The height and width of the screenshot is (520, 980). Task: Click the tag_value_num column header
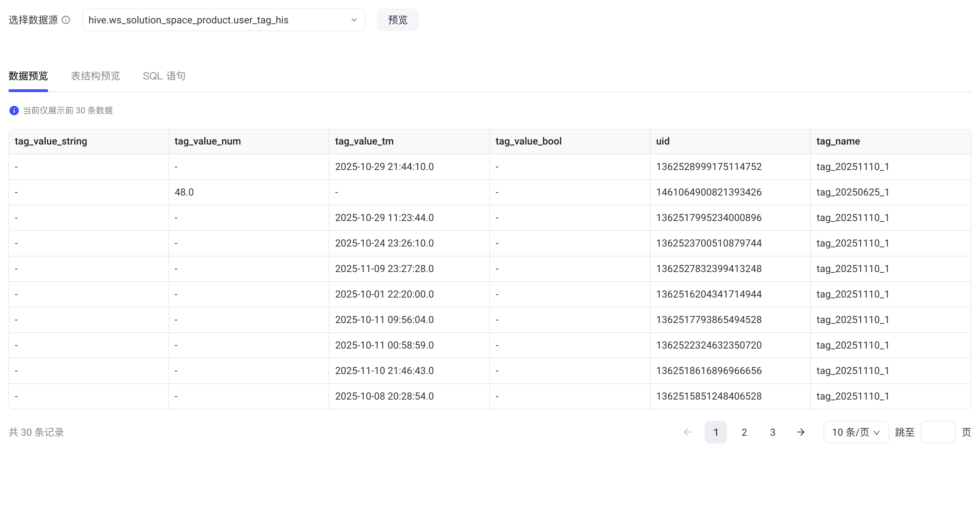[249, 141]
